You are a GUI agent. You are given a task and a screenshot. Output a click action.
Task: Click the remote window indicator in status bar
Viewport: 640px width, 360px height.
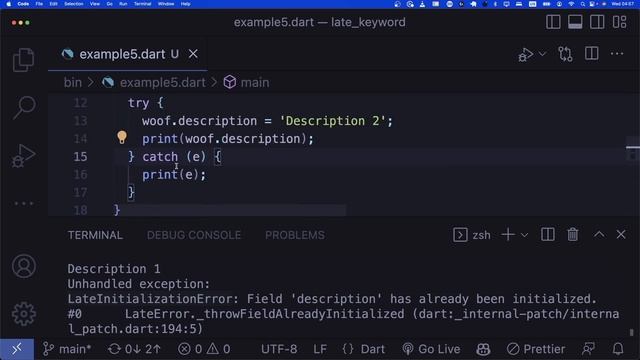(17, 349)
